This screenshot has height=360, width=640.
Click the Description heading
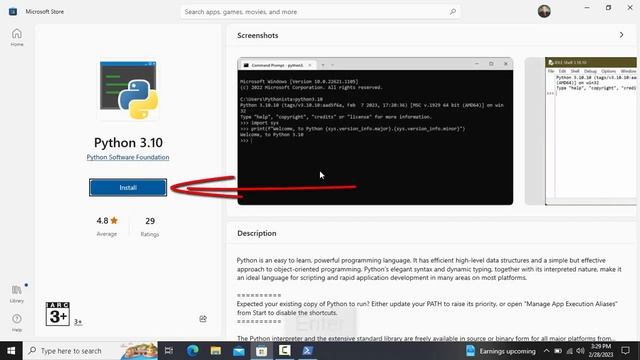(x=257, y=233)
